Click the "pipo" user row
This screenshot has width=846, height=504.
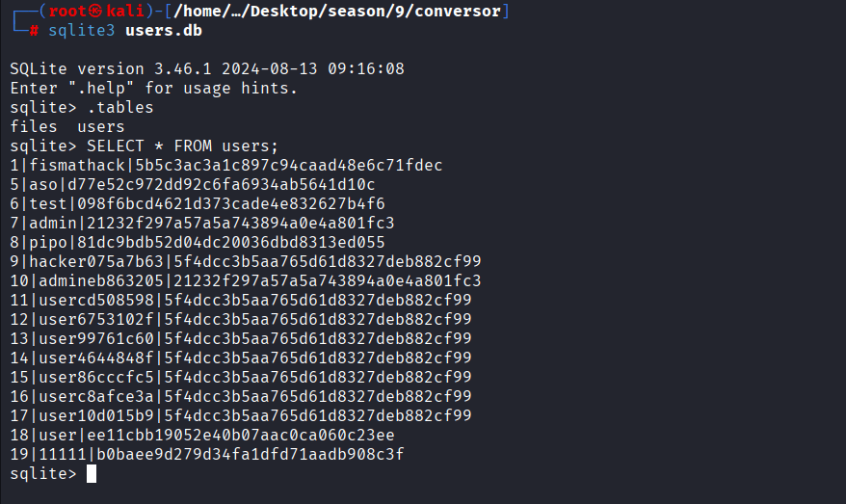pos(198,242)
